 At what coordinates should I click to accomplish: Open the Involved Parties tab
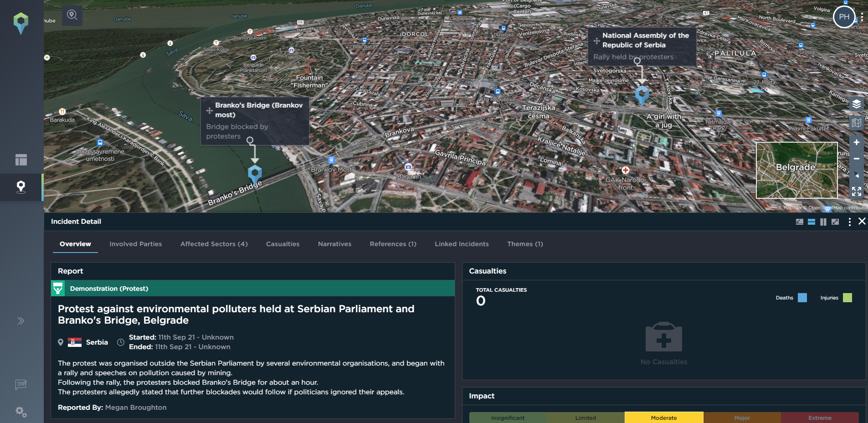(136, 244)
